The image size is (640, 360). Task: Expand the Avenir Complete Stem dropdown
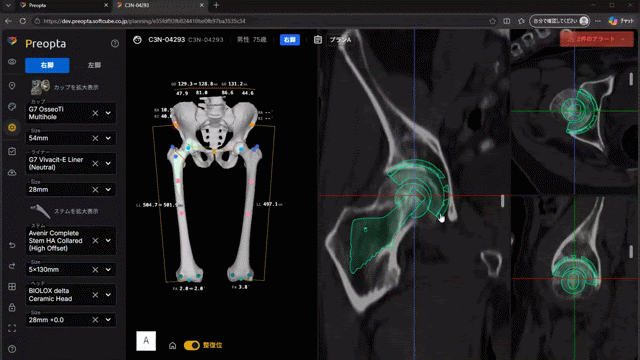coord(108,240)
